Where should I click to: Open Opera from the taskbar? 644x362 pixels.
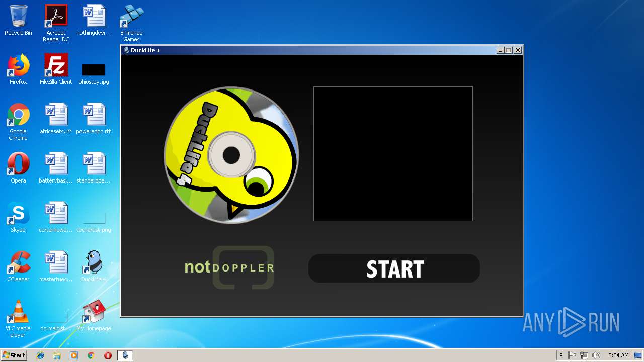coord(108,355)
